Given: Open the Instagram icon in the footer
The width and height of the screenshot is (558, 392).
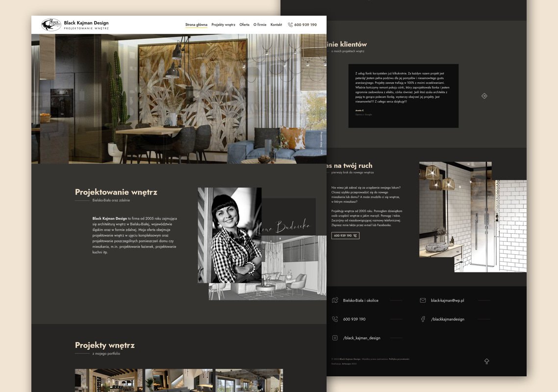Looking at the screenshot, I should point(335,338).
